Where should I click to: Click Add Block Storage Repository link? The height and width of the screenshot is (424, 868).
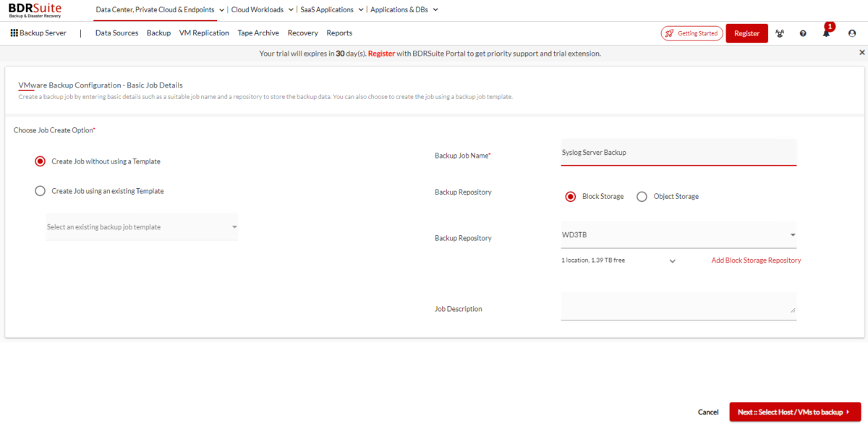(756, 260)
